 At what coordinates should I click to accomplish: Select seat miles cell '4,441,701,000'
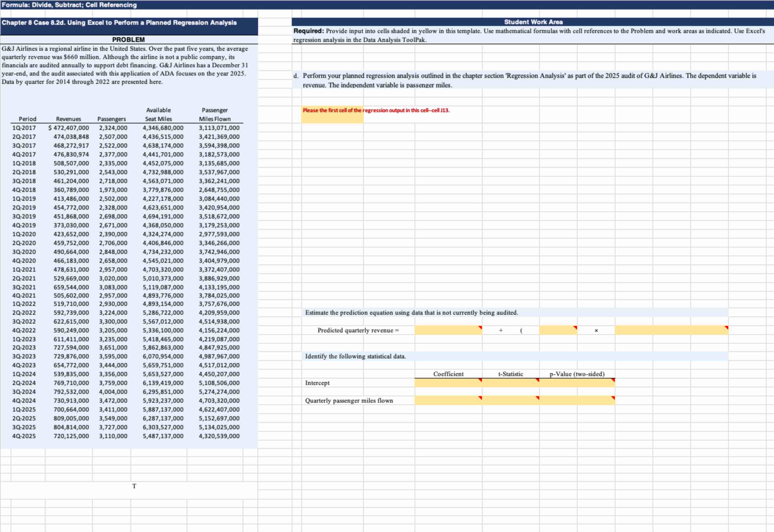point(163,154)
